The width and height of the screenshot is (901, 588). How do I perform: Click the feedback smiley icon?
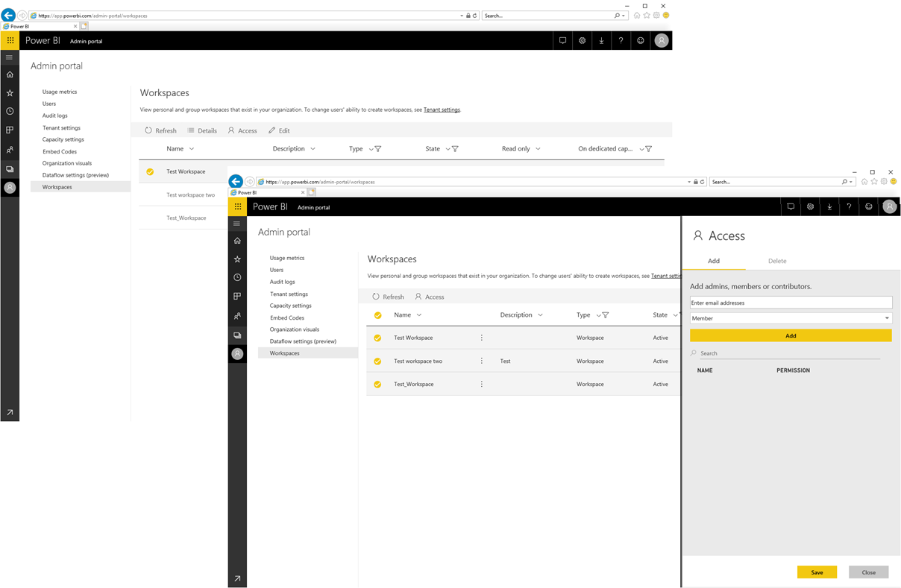868,206
